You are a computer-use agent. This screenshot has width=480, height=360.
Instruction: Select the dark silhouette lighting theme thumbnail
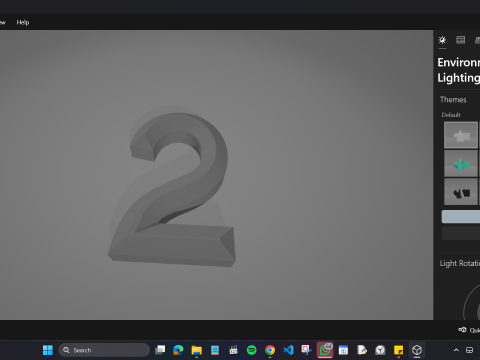(x=461, y=192)
